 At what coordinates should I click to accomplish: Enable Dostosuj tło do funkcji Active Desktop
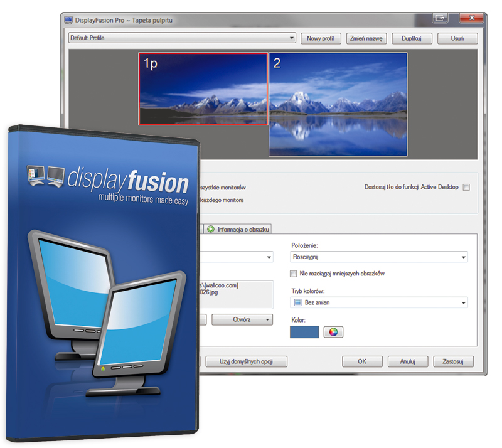466,188
